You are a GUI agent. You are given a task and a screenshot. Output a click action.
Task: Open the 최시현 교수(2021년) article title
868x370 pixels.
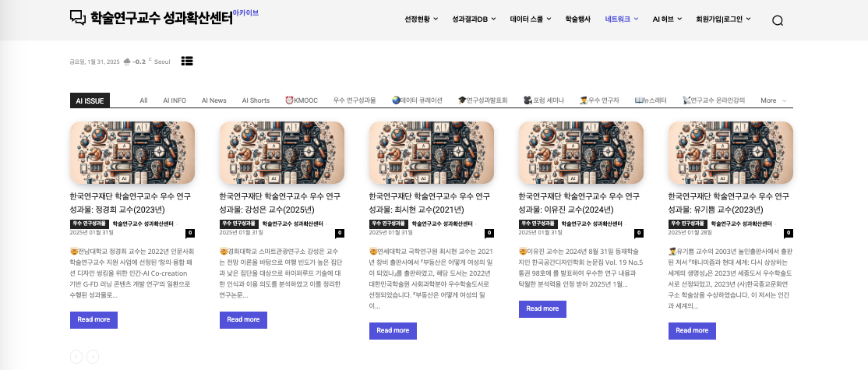point(429,203)
